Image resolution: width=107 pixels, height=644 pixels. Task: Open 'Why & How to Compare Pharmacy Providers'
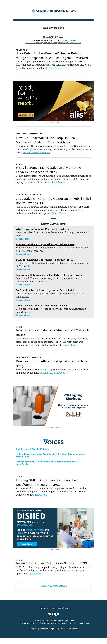tap(42, 229)
